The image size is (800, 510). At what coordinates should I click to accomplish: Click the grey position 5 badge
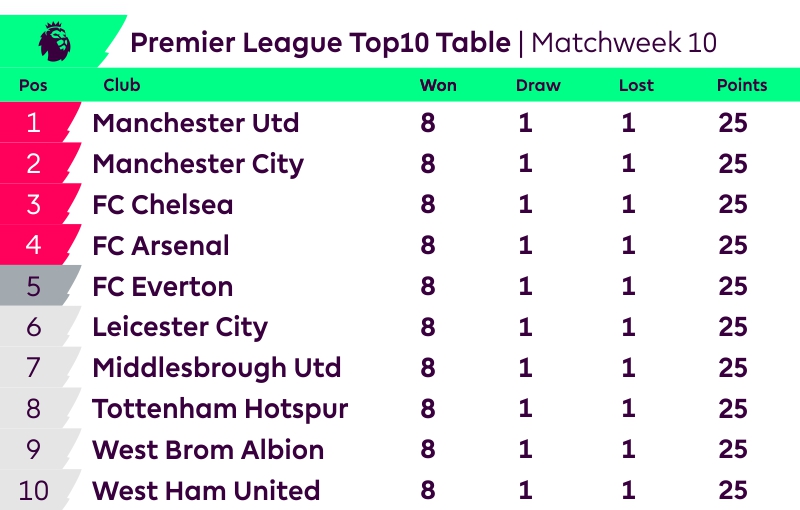pos(34,287)
